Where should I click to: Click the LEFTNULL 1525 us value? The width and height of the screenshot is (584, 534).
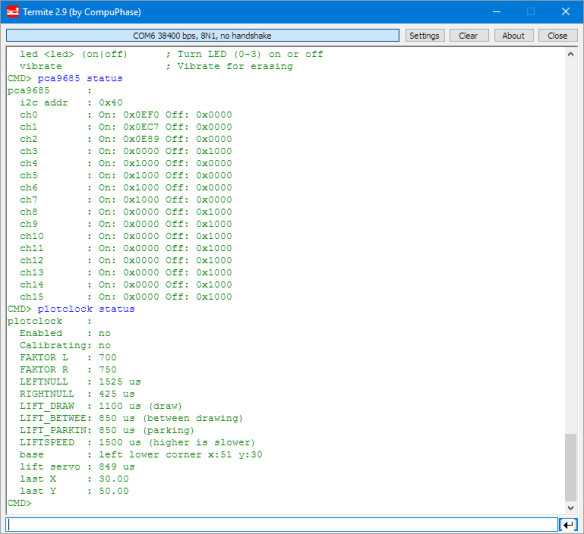click(x=120, y=382)
